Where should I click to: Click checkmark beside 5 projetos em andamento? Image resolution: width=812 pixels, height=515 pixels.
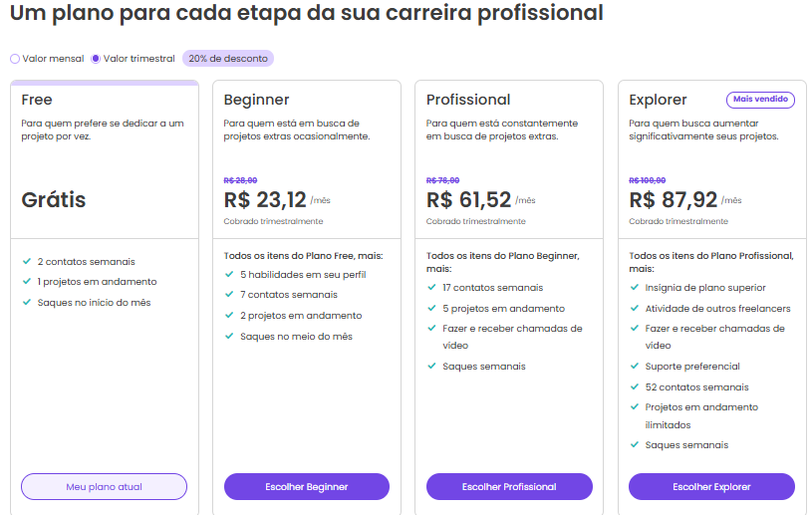point(432,309)
